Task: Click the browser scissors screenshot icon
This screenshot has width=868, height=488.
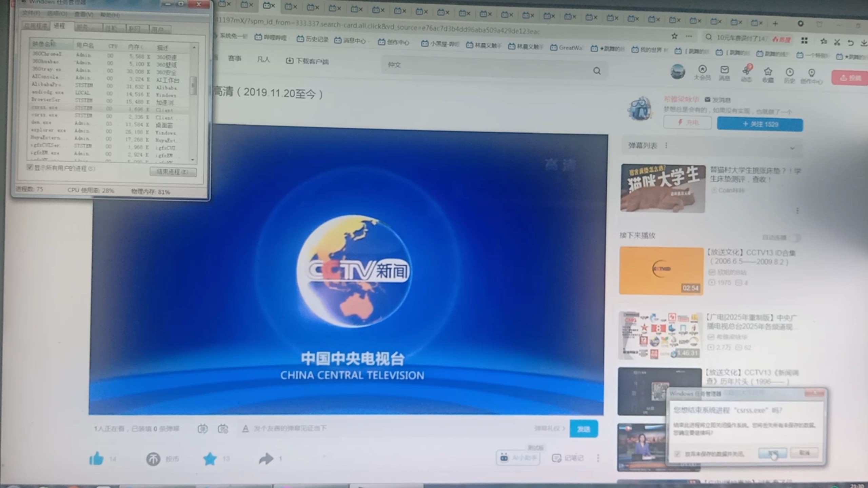Action: (x=837, y=42)
